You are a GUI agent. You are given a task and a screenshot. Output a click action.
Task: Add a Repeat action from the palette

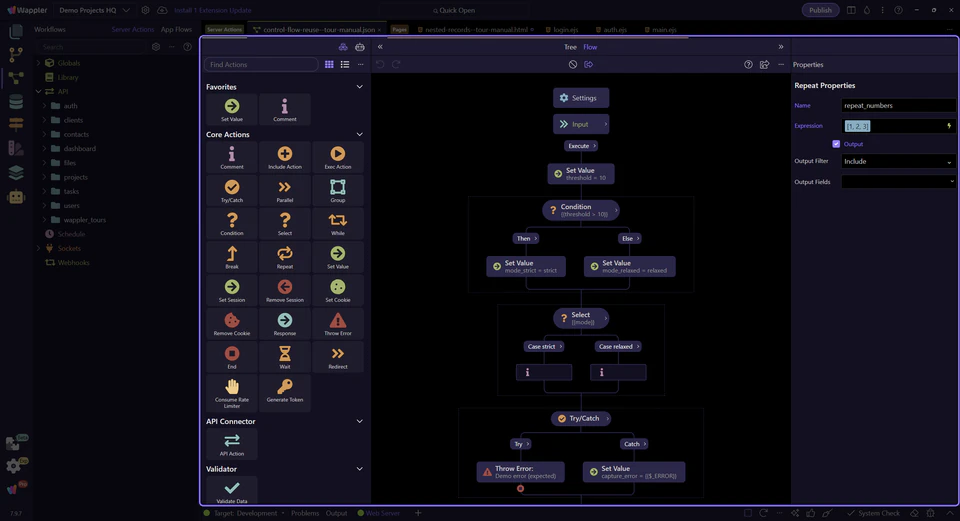point(285,257)
